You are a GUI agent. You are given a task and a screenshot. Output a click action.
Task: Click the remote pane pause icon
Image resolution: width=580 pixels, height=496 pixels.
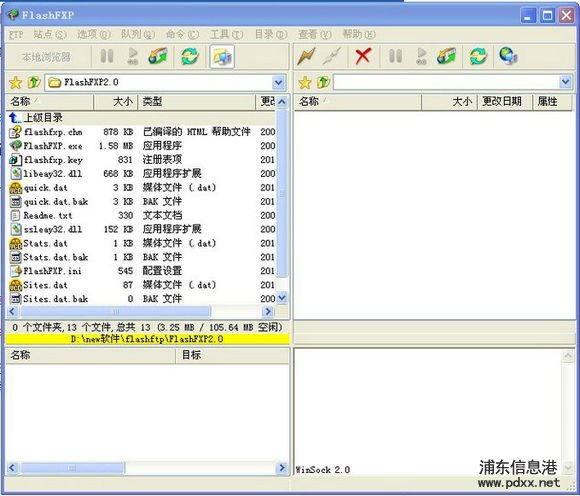pos(395,56)
